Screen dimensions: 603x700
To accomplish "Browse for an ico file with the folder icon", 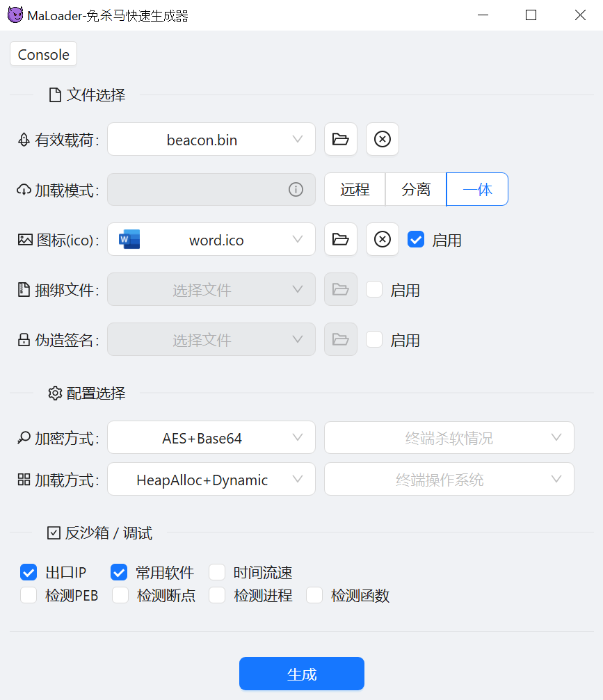I will coord(340,239).
